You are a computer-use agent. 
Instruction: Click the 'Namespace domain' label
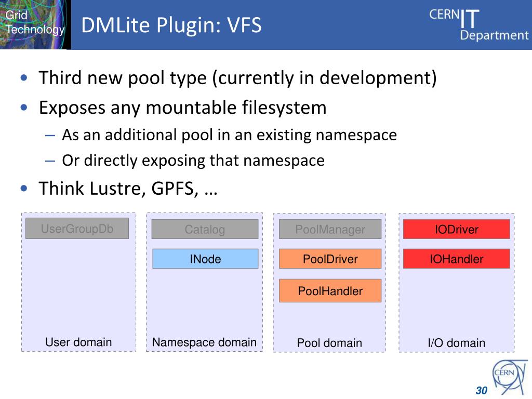[x=204, y=342]
